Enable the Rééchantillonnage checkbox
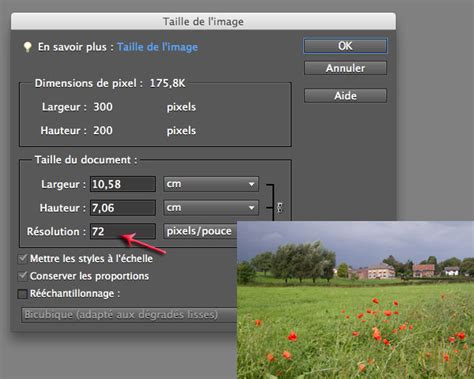 (23, 294)
